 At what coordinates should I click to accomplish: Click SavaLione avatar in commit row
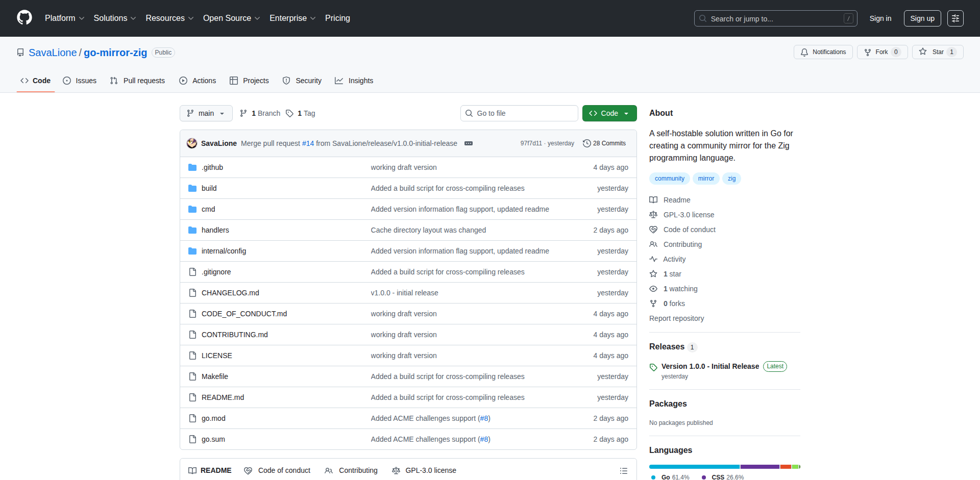tap(192, 143)
